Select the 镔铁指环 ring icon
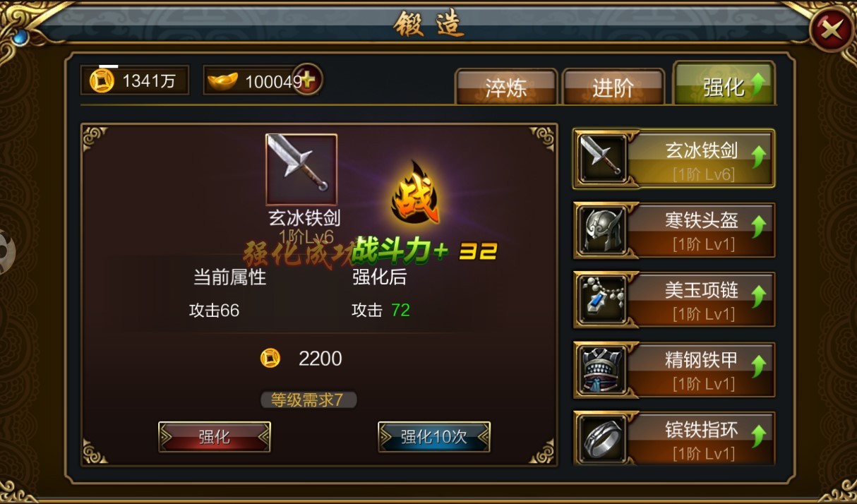The width and height of the screenshot is (857, 504). 601,438
